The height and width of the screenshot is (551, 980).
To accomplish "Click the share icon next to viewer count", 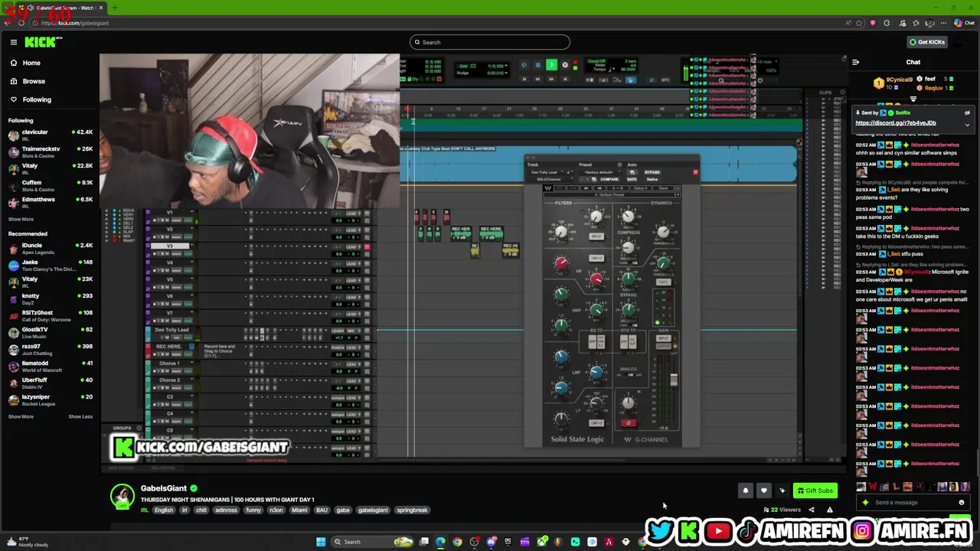I will click(x=812, y=510).
